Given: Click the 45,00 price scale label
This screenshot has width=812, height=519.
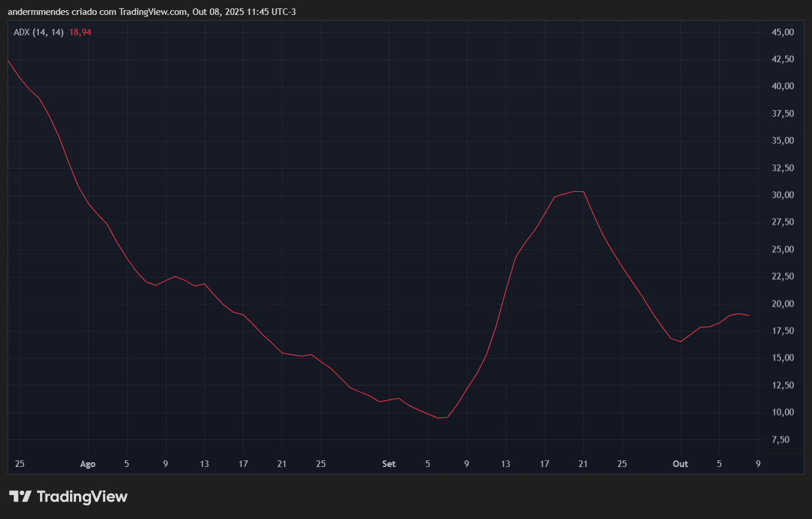Looking at the screenshot, I should (x=784, y=32).
